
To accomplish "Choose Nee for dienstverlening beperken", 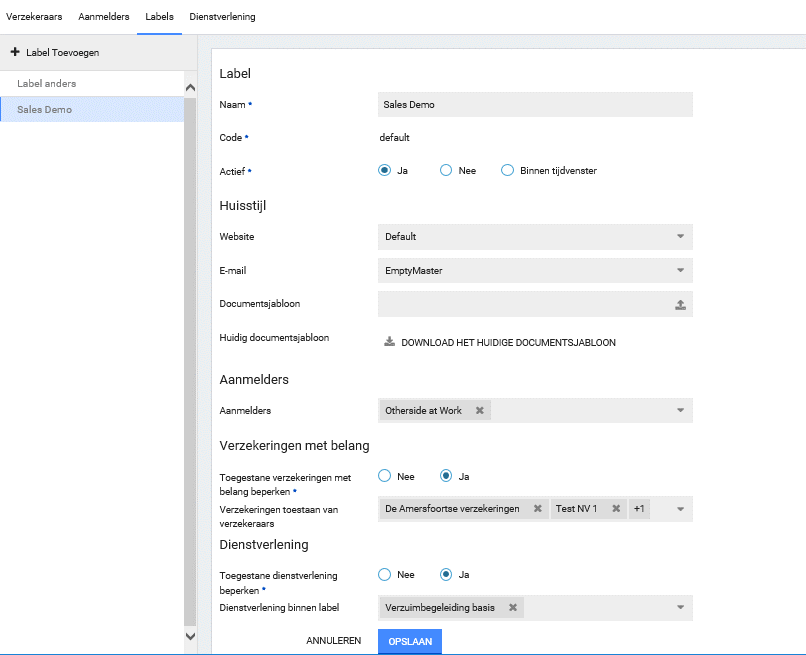I will [384, 574].
